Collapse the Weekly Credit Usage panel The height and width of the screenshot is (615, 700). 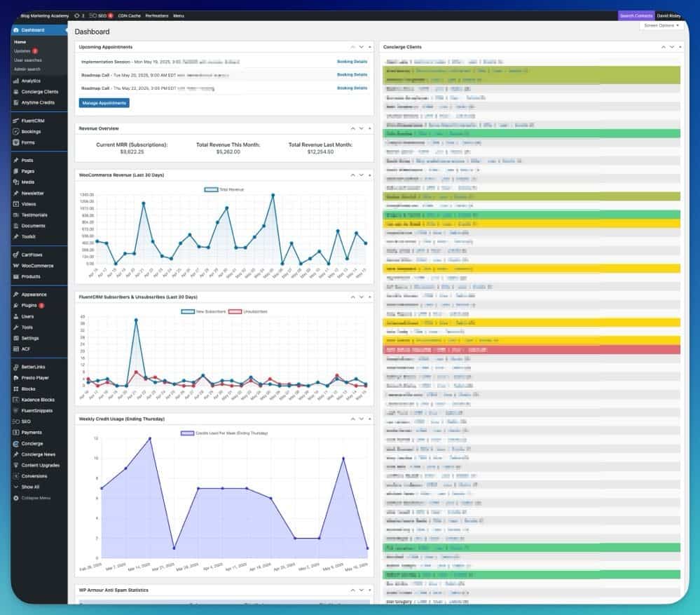[x=369, y=419]
